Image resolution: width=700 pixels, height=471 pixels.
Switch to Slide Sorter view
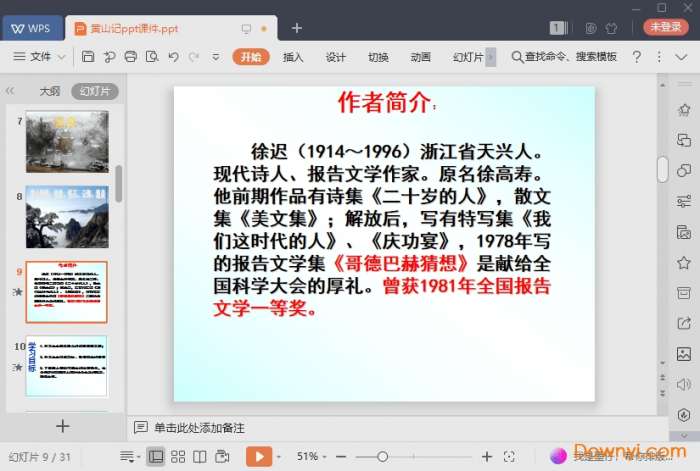click(x=178, y=456)
